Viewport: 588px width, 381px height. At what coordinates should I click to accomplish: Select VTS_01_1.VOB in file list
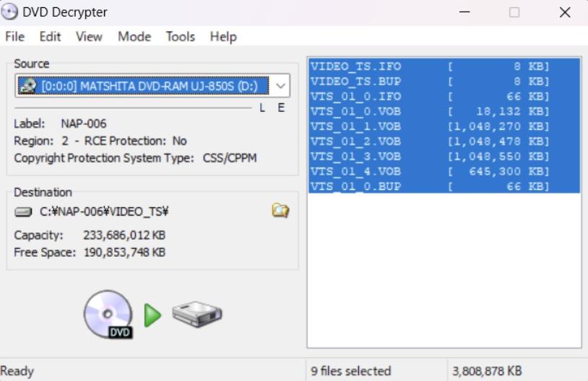click(444, 126)
